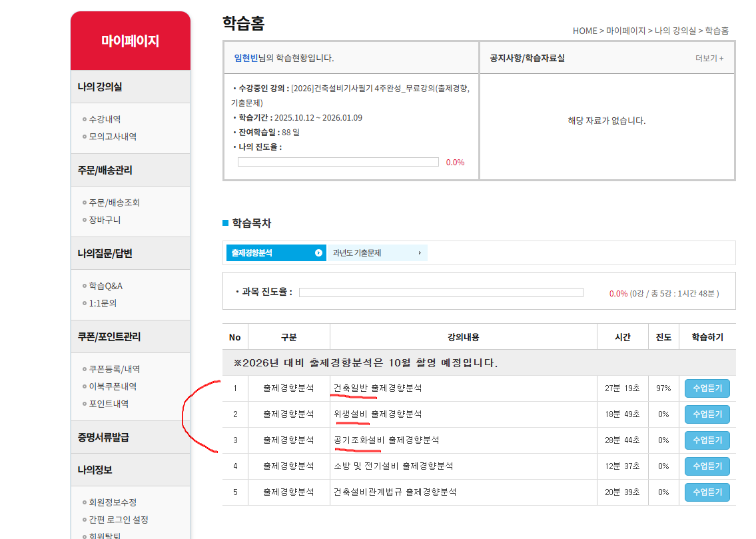Open 쿠폰등록/내역 in the sidebar
The image size is (756, 539).
[x=114, y=369]
